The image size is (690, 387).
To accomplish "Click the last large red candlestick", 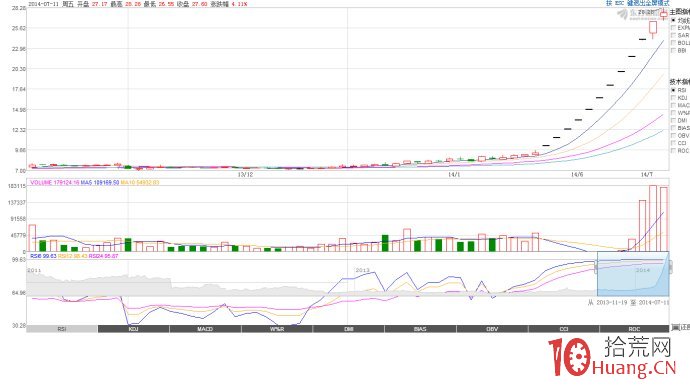I will tap(653, 27).
